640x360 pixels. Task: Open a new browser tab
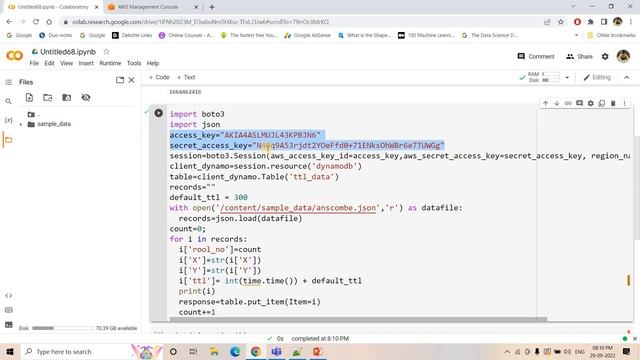(212, 7)
